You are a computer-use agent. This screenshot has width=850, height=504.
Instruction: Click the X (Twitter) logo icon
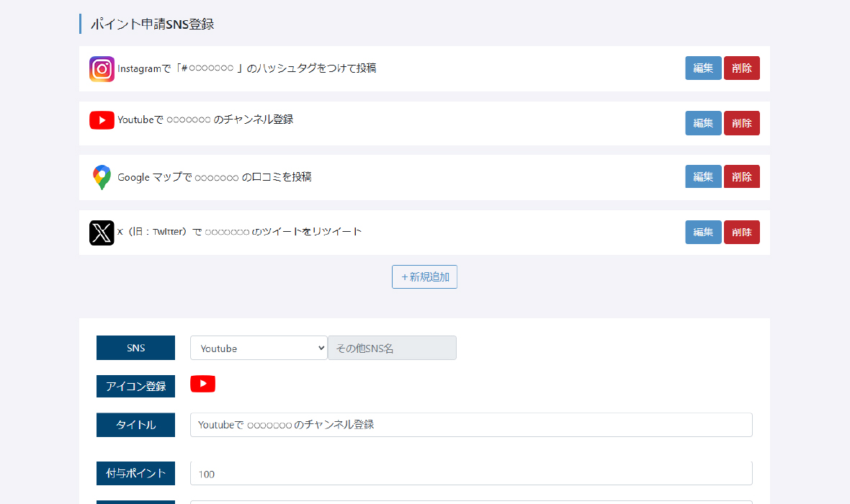point(102,233)
